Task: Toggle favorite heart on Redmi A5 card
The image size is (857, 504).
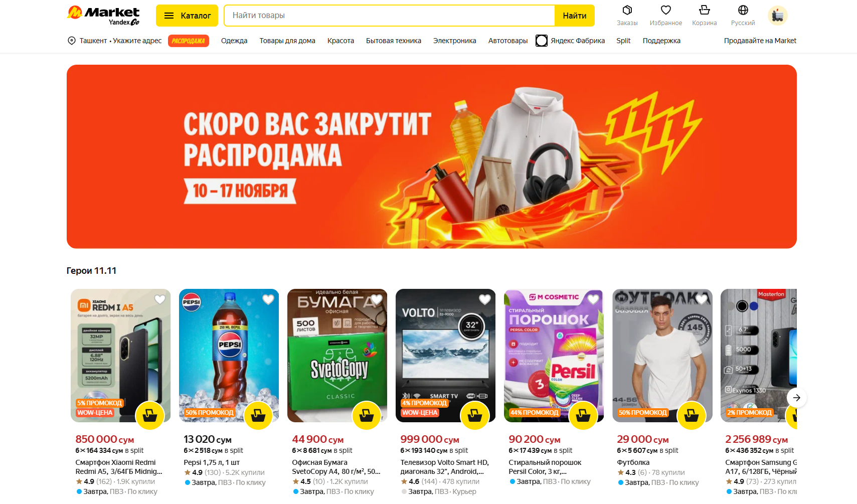Action: [x=160, y=299]
